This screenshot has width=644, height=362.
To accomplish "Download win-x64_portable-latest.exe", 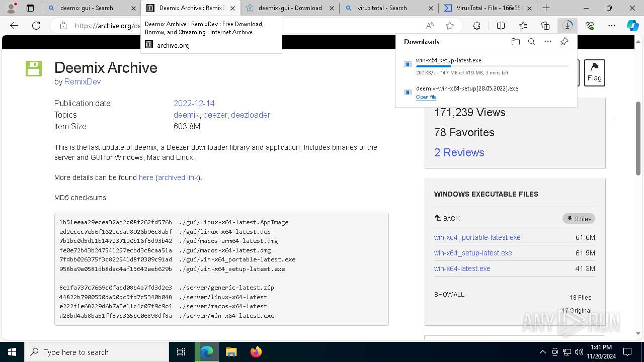I will 477,237.
